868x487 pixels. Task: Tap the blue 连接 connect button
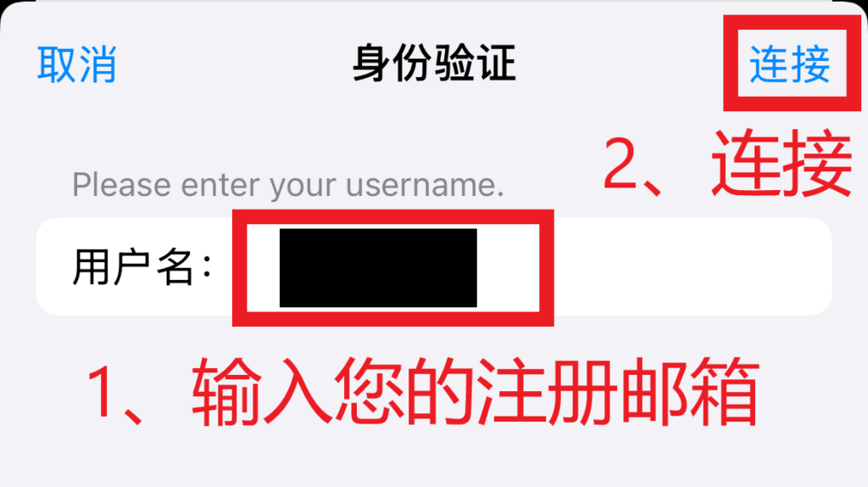pyautogui.click(x=790, y=64)
